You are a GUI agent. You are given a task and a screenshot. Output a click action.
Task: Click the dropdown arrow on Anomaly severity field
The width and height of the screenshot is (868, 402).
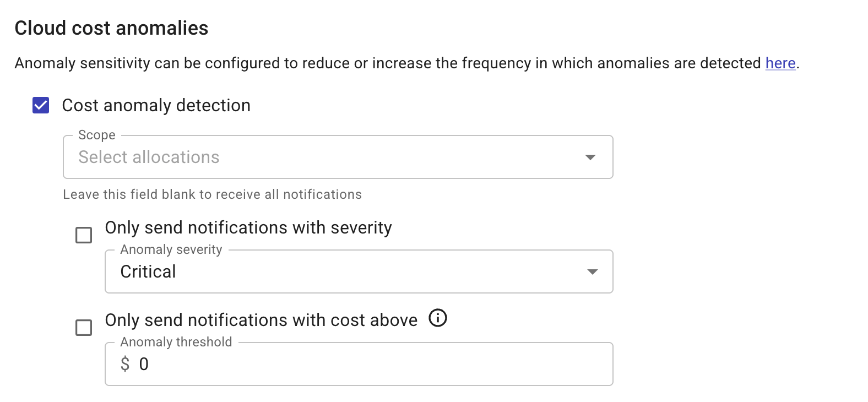(x=592, y=271)
